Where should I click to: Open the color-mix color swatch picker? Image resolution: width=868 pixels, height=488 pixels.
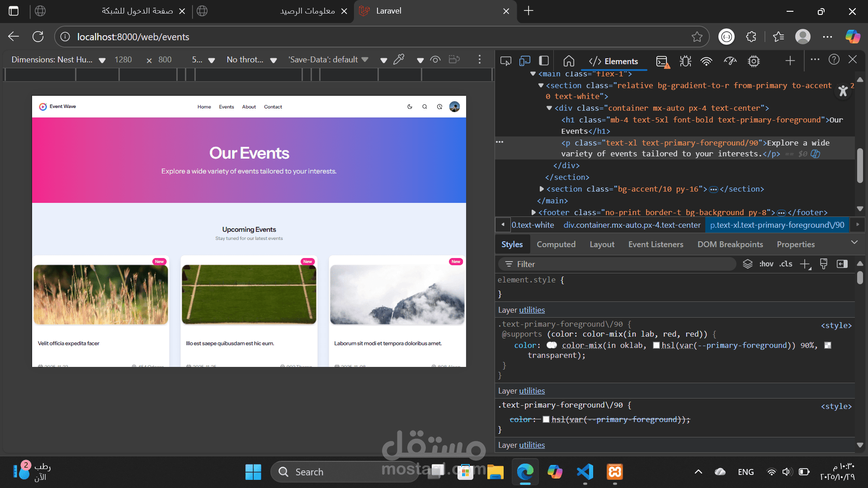tap(552, 345)
